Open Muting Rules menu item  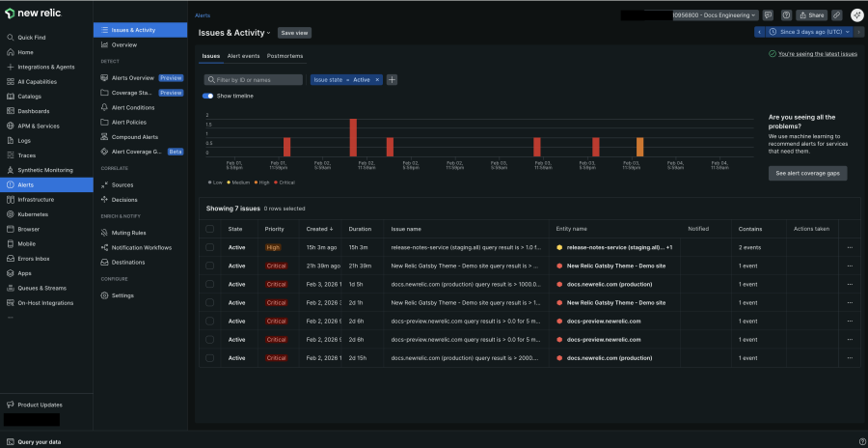128,233
